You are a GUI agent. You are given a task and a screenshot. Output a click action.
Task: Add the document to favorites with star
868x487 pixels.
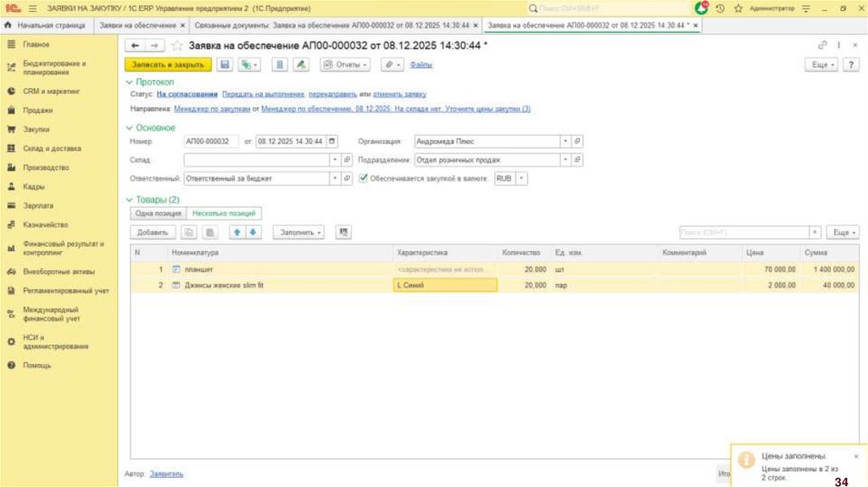(x=176, y=46)
